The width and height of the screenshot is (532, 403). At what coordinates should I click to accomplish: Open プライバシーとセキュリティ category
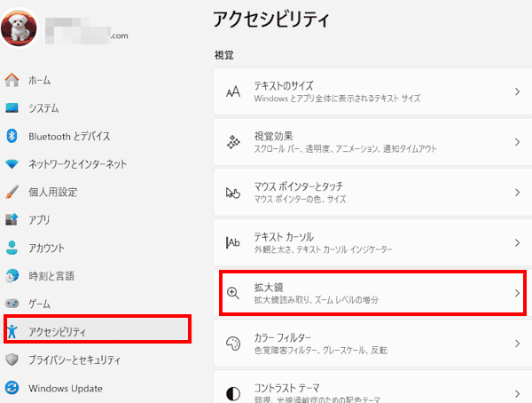(x=74, y=360)
